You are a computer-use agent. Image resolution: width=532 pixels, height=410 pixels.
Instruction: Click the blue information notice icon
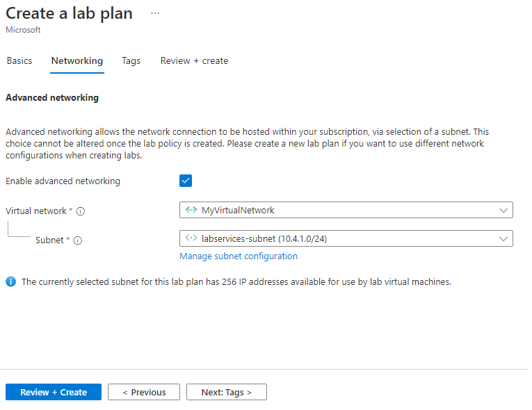coord(10,281)
